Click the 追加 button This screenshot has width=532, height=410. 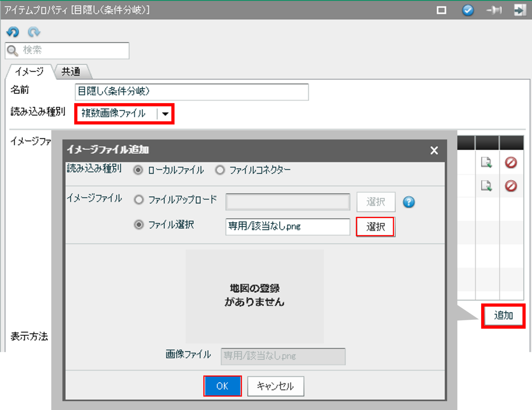click(x=503, y=316)
